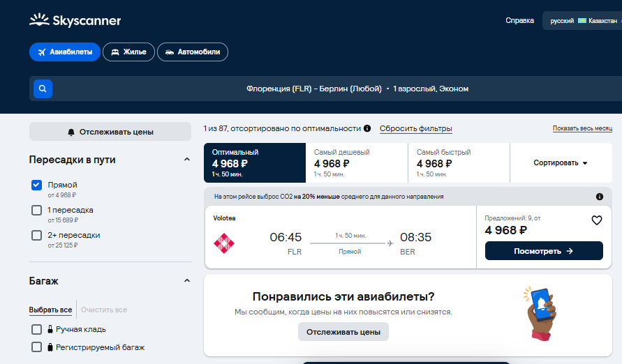The height and width of the screenshot is (364, 622).
Task: Click Показать весь месяц link
Action: [x=582, y=128]
